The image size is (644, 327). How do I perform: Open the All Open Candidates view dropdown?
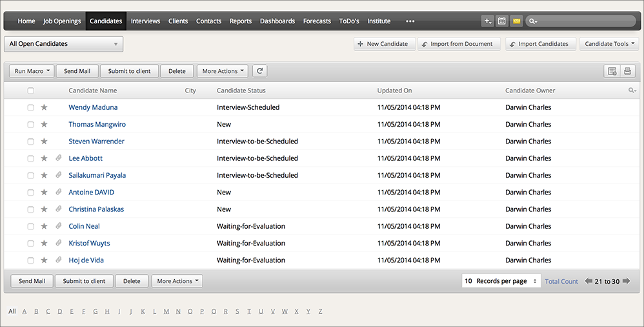[x=63, y=44]
